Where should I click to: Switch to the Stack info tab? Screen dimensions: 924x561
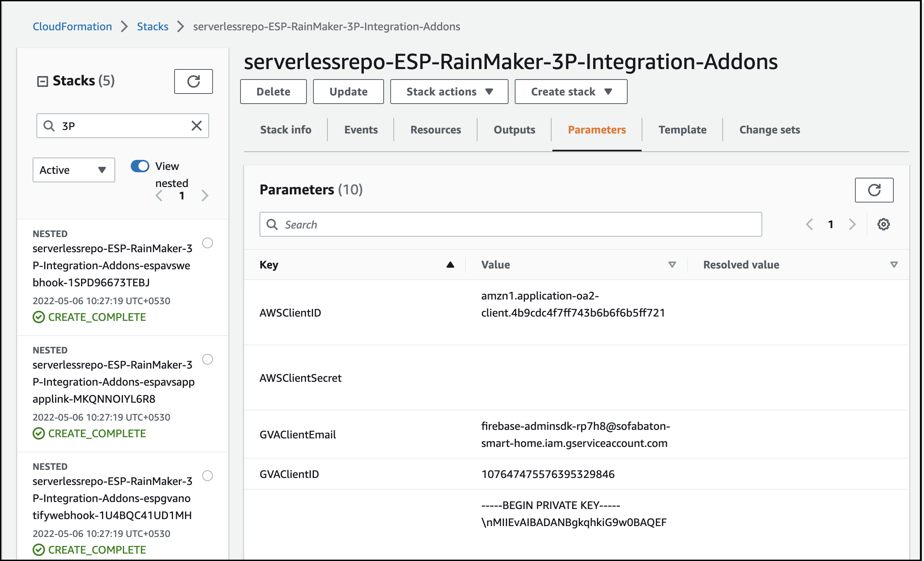coord(286,130)
